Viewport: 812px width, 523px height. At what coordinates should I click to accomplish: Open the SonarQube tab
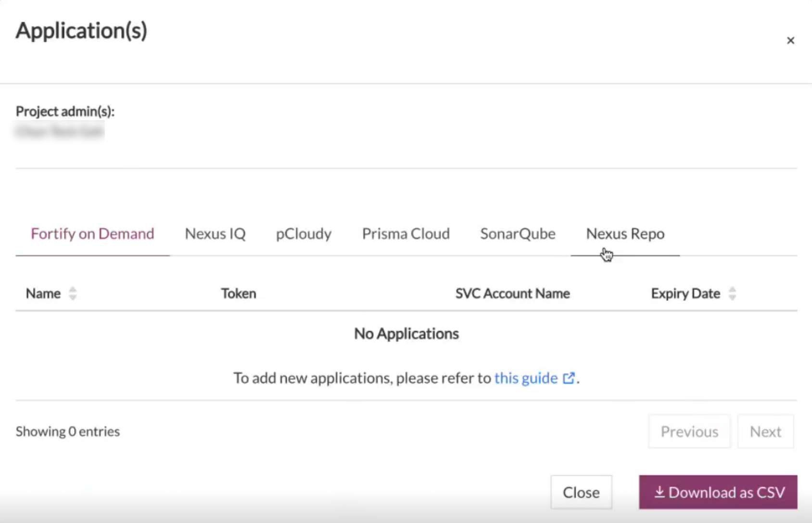518,234
